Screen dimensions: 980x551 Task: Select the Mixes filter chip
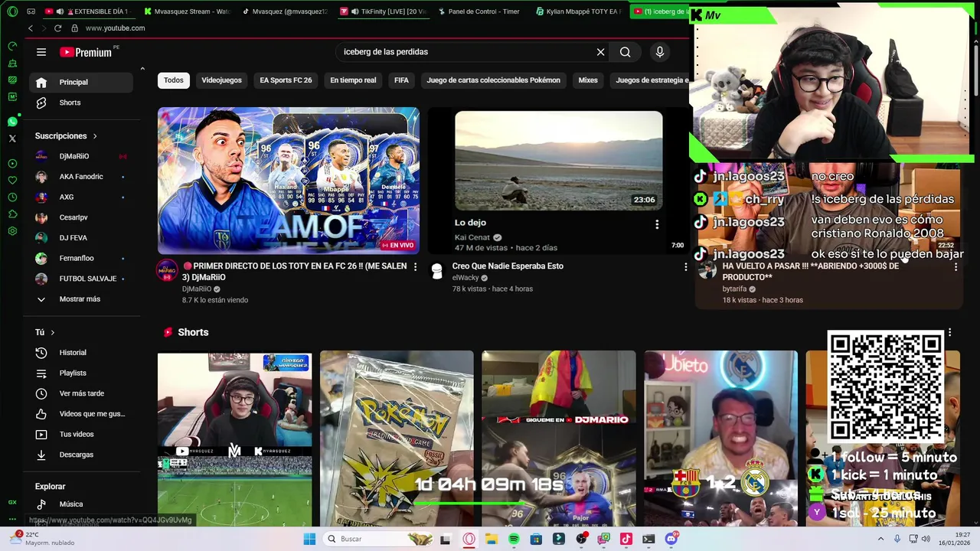[588, 80]
